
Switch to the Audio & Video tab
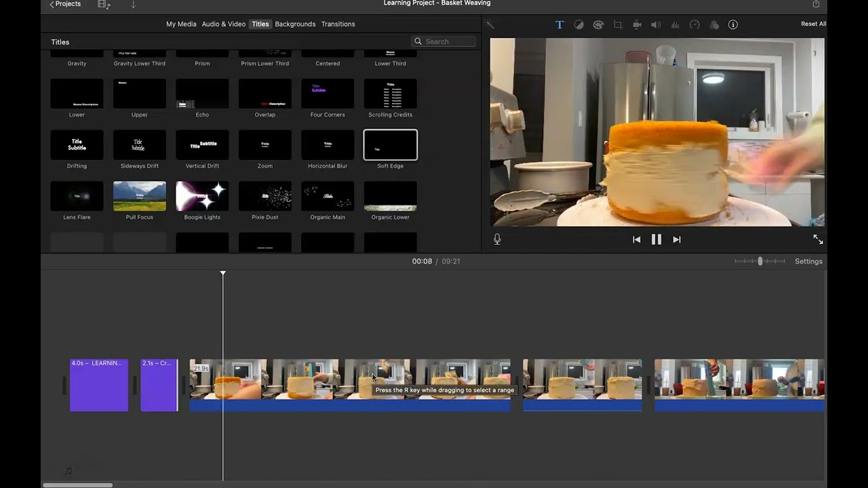[x=224, y=24]
